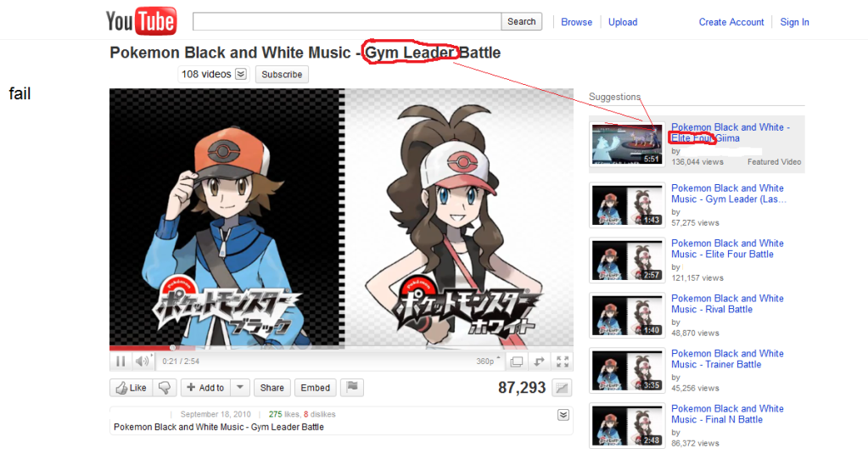Click the Featured Video label
The height and width of the screenshot is (454, 868).
click(774, 162)
